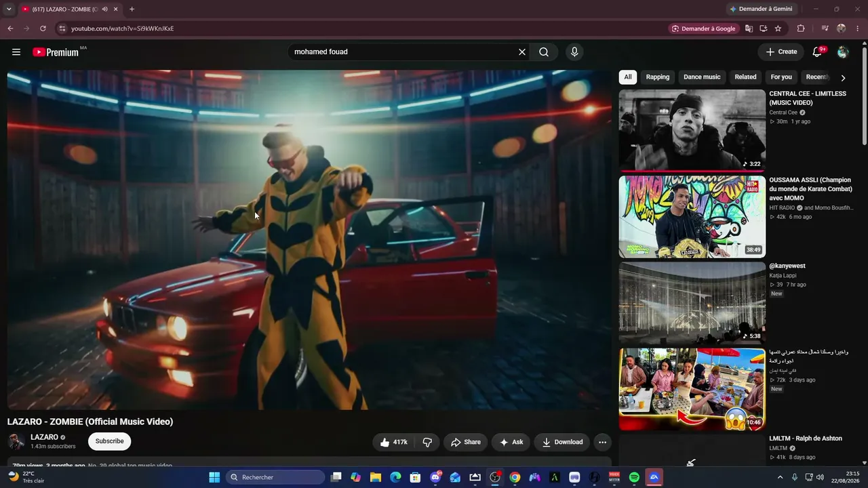Screen dimensions: 868x488
Task: Start voice search with microphone
Action: click(574, 52)
